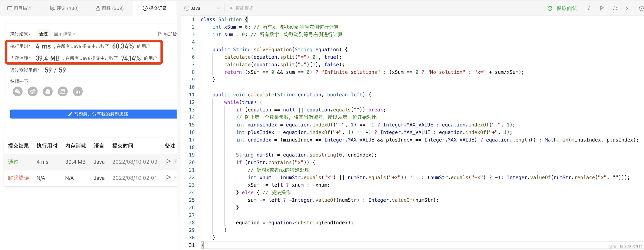Open the 解答错误 submission record
The width and height of the screenshot is (644, 250).
pos(18,178)
